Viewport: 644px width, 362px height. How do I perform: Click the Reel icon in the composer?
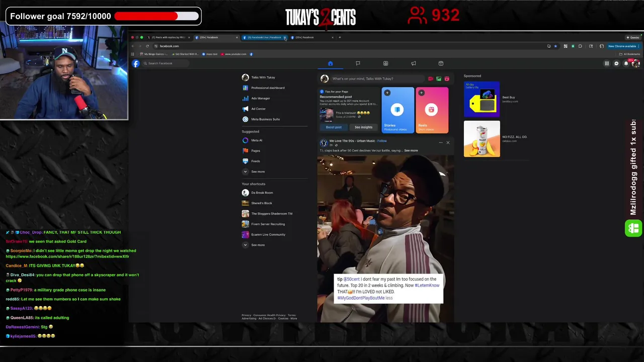[x=447, y=79]
